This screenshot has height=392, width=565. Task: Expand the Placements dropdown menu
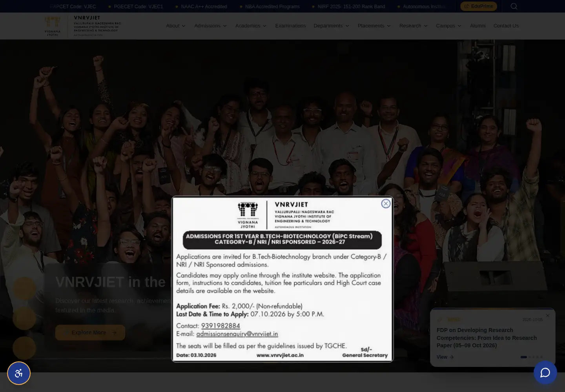374,26
